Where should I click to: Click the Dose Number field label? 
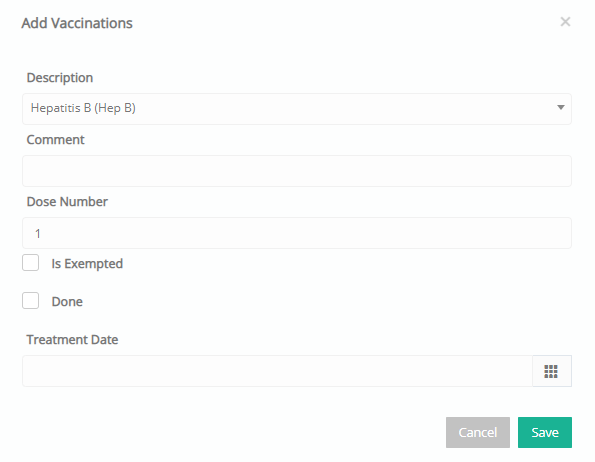pos(67,201)
